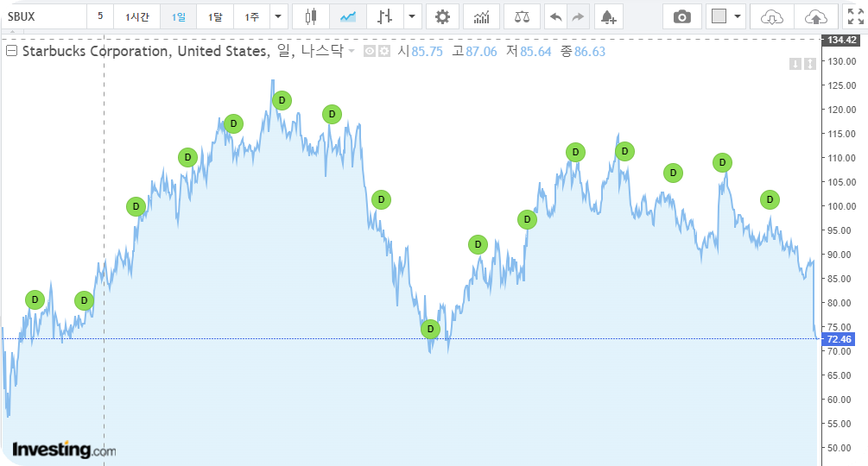
Task: Open series format gear beside legend
Action: click(384, 52)
